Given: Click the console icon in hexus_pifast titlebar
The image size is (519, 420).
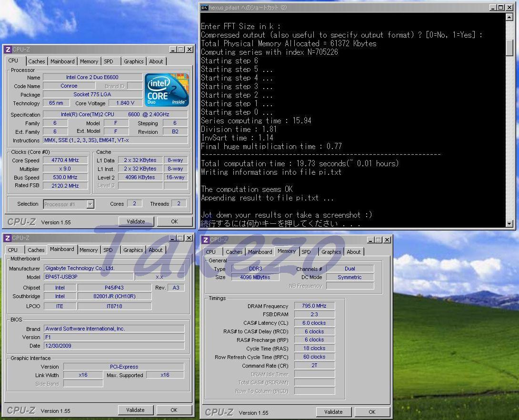Looking at the screenshot, I should (x=205, y=8).
